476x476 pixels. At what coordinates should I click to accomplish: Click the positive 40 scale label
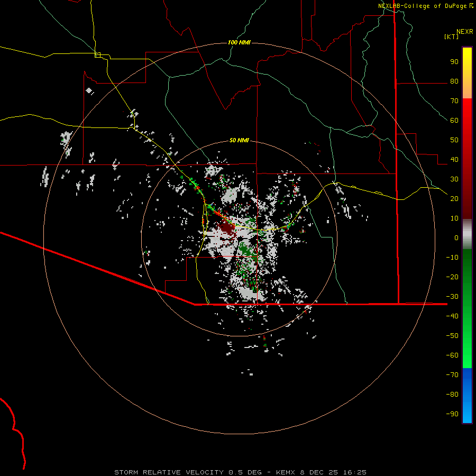pyautogui.click(x=454, y=160)
